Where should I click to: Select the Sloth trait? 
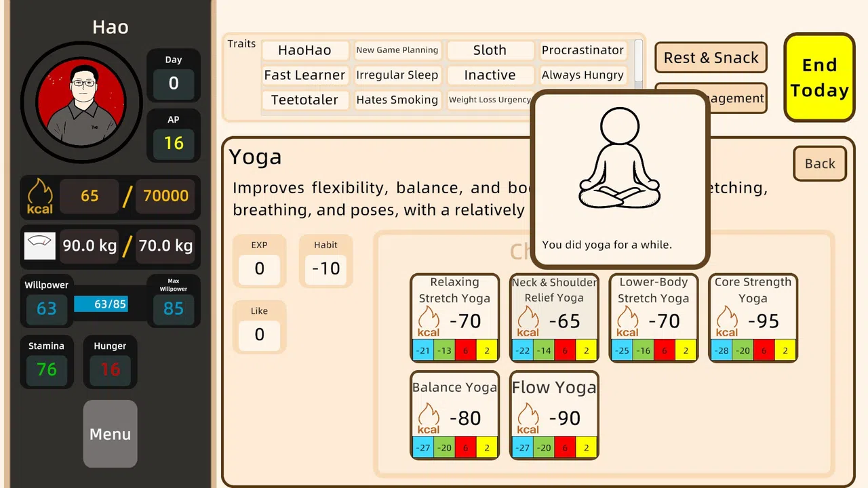coord(490,50)
